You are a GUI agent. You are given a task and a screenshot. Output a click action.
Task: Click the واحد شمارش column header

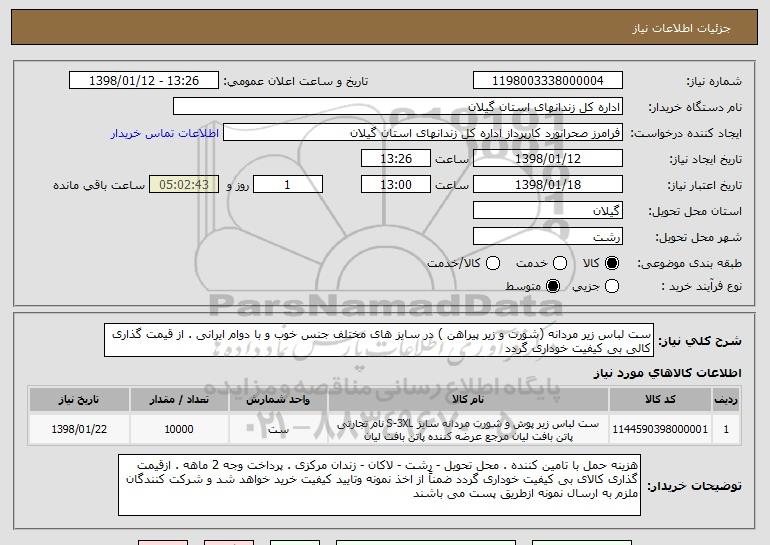coord(278,400)
